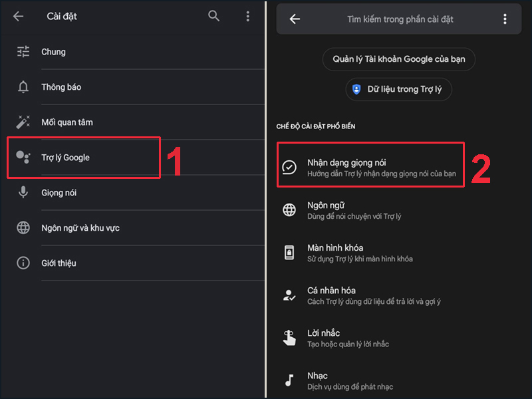This screenshot has width=532, height=399.
Task: Open the overflow menu in the search bar
Action: [505, 19]
